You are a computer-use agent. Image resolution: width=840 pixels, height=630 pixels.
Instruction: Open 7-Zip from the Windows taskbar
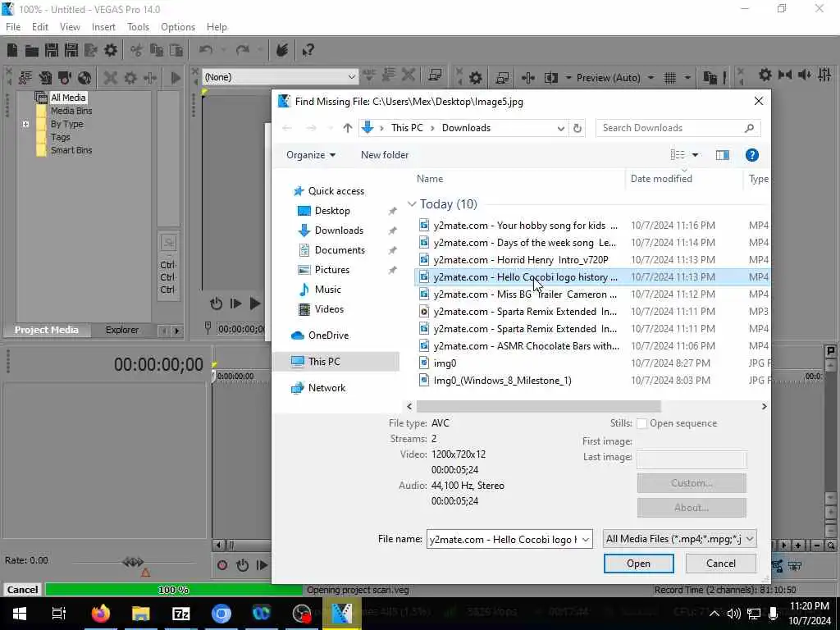pos(180,614)
